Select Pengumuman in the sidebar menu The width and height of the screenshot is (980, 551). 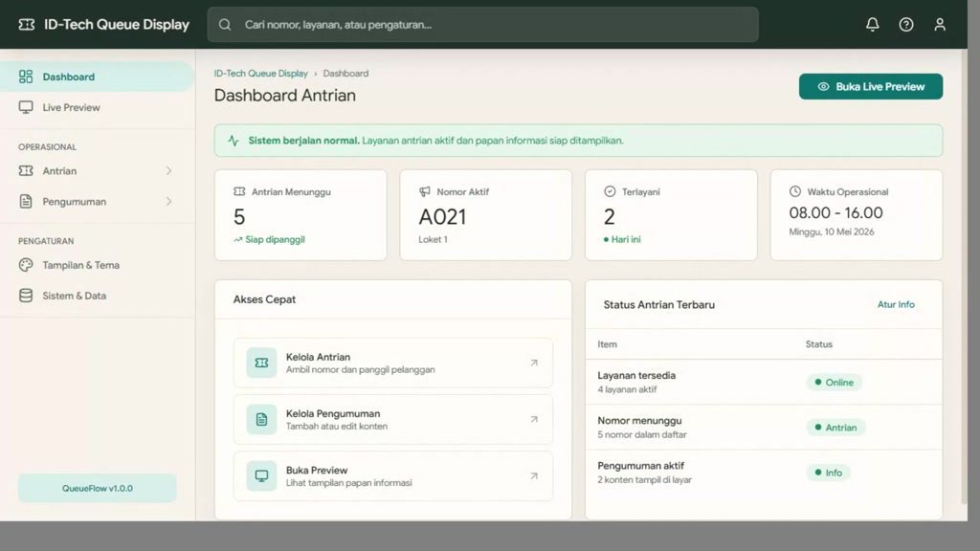pos(97,201)
